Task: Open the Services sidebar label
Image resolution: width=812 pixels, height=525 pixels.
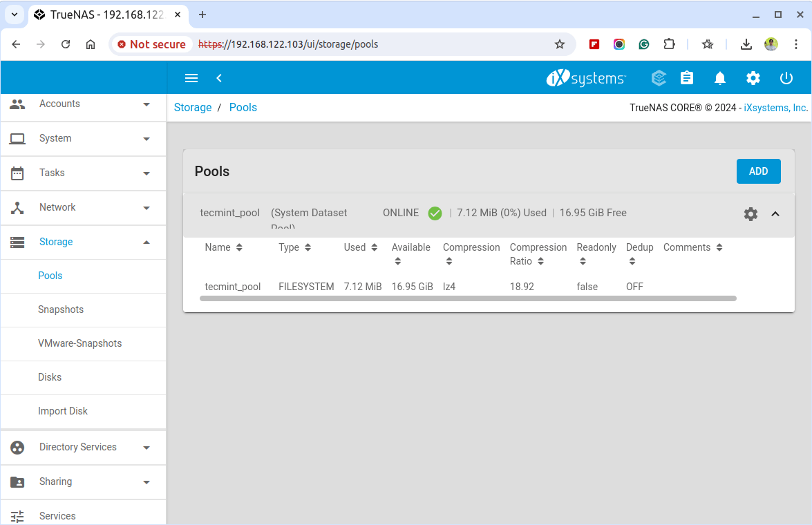Action: 57,516
